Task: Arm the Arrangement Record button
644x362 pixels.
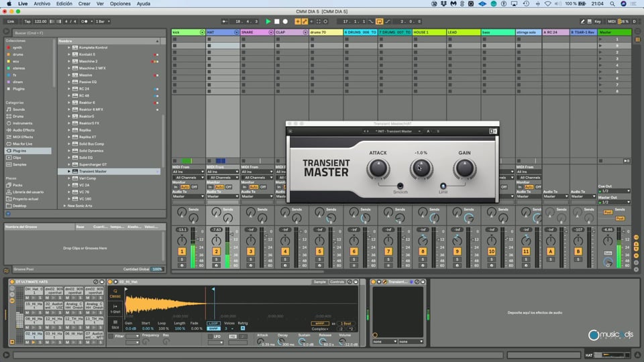Action: point(285,21)
